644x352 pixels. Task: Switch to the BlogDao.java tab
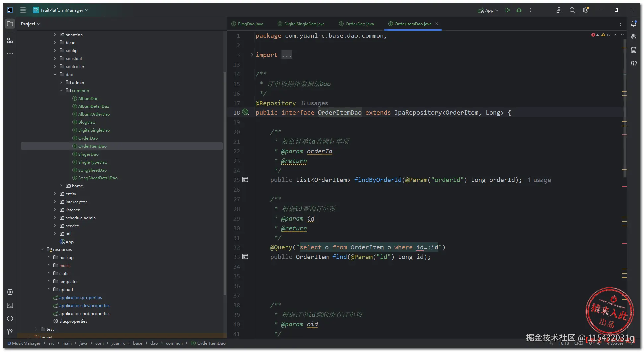(248, 24)
